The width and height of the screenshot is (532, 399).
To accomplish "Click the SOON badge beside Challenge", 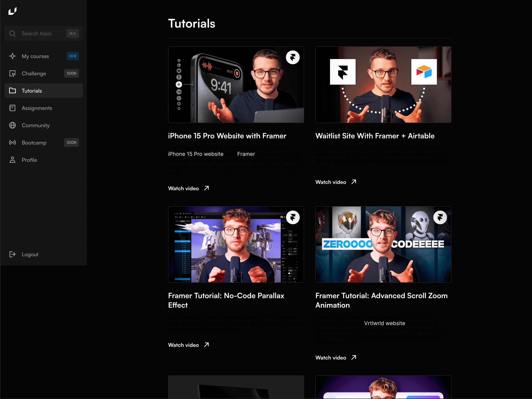I will click(71, 73).
